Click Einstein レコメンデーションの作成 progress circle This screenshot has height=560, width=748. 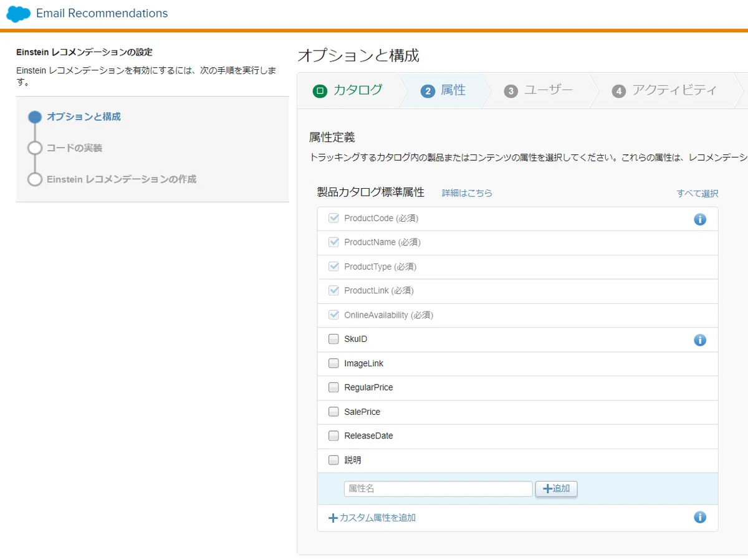35,179
